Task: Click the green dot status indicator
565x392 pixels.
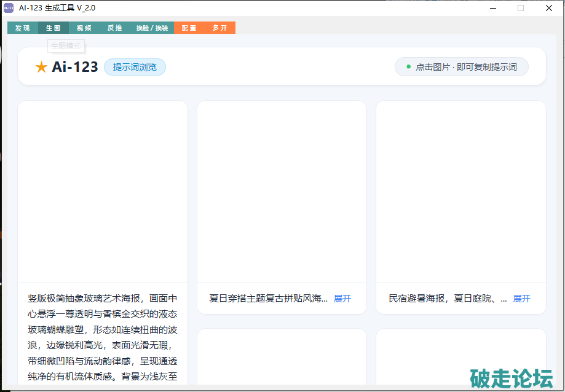Action: 409,66
